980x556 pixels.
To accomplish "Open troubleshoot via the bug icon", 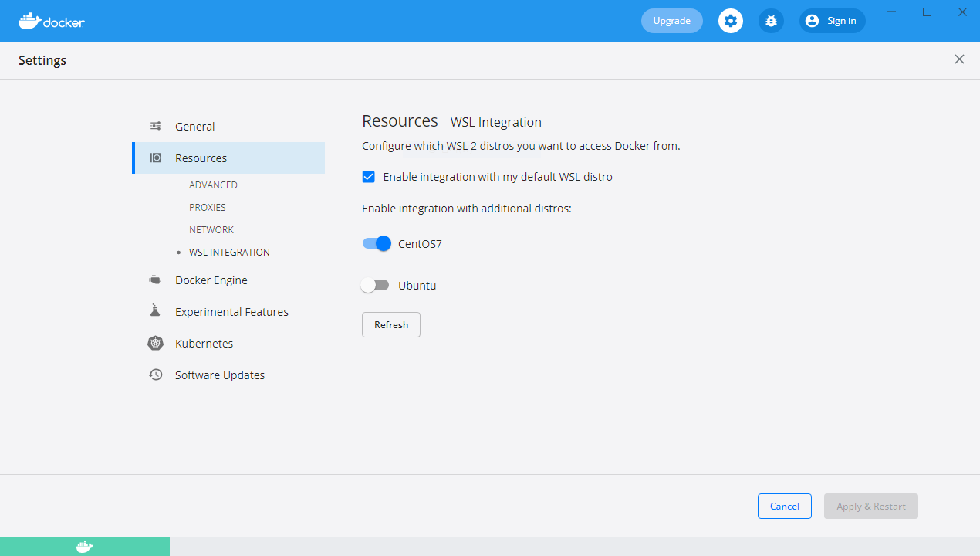I will point(771,21).
